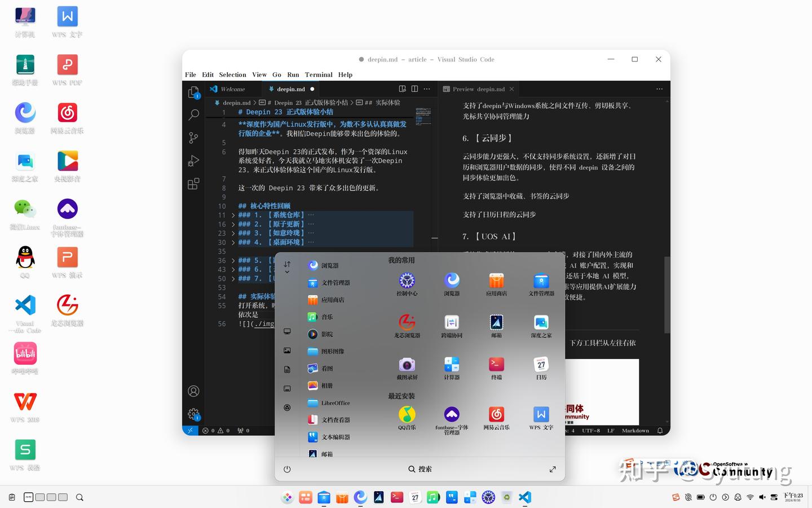Open Manage gear icon in VS Code
This screenshot has height=508, width=812.
[193, 414]
